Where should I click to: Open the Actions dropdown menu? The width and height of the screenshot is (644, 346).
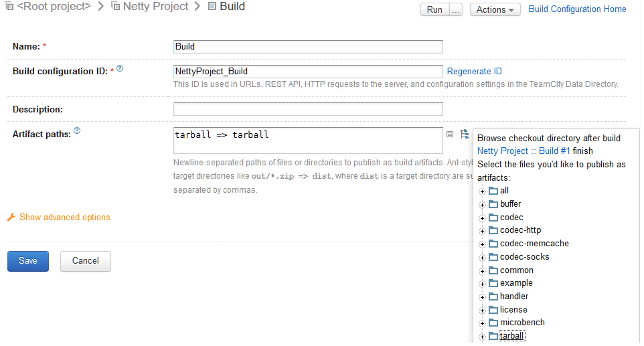(495, 9)
